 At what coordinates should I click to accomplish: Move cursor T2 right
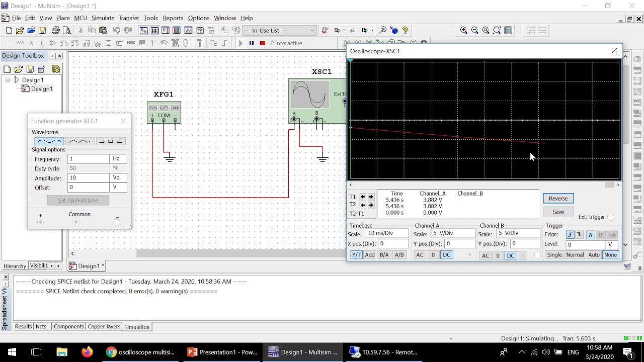pyautogui.click(x=371, y=205)
